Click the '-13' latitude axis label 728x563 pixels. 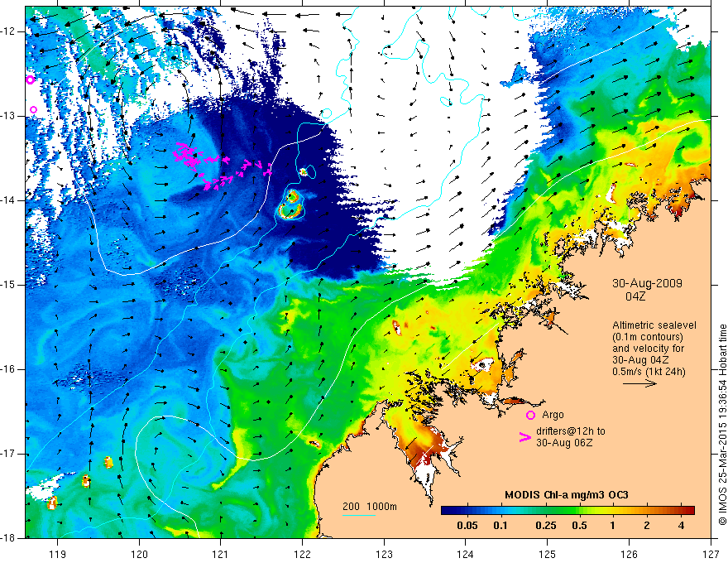(x=9, y=116)
